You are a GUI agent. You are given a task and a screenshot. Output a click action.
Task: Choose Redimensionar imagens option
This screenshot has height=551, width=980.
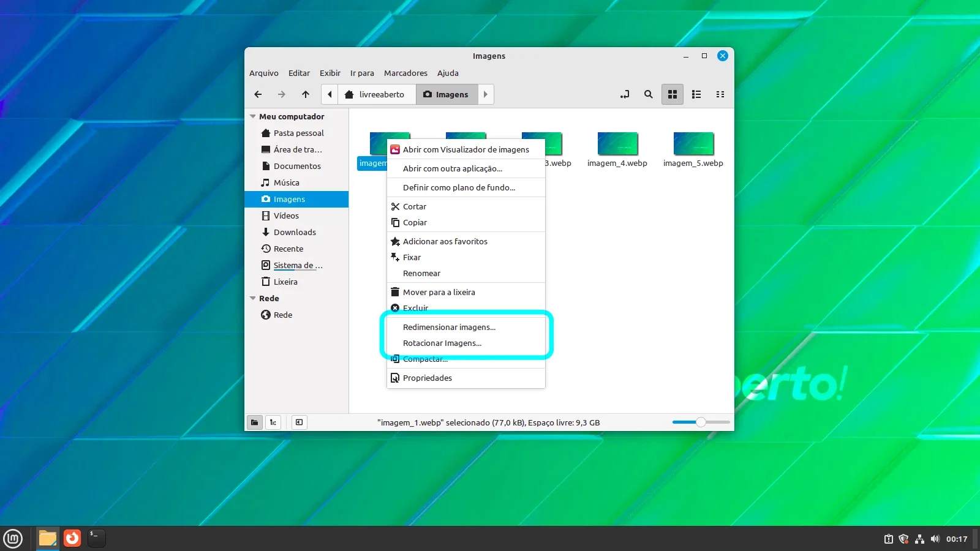tap(466, 327)
